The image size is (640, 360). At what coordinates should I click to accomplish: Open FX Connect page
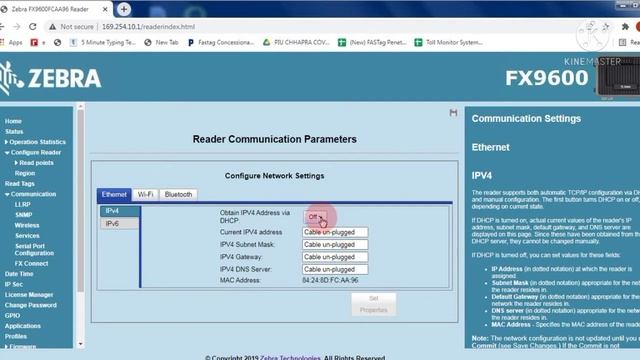click(31, 264)
